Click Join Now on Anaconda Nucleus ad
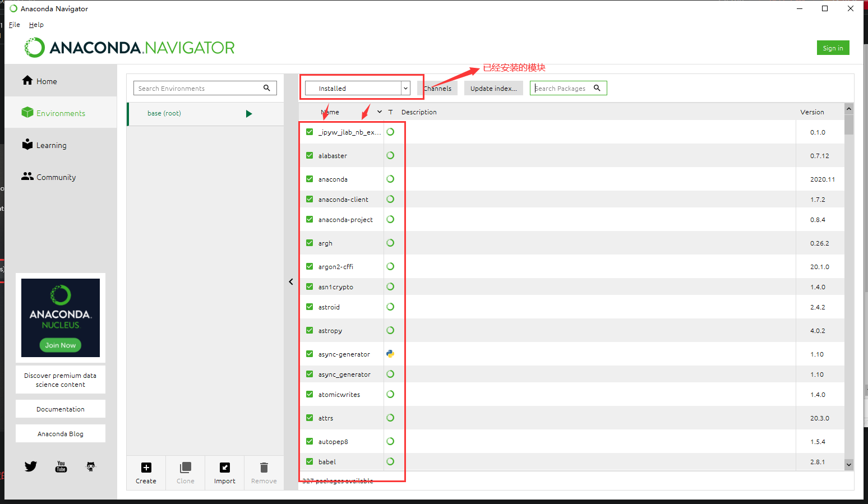 tap(61, 345)
